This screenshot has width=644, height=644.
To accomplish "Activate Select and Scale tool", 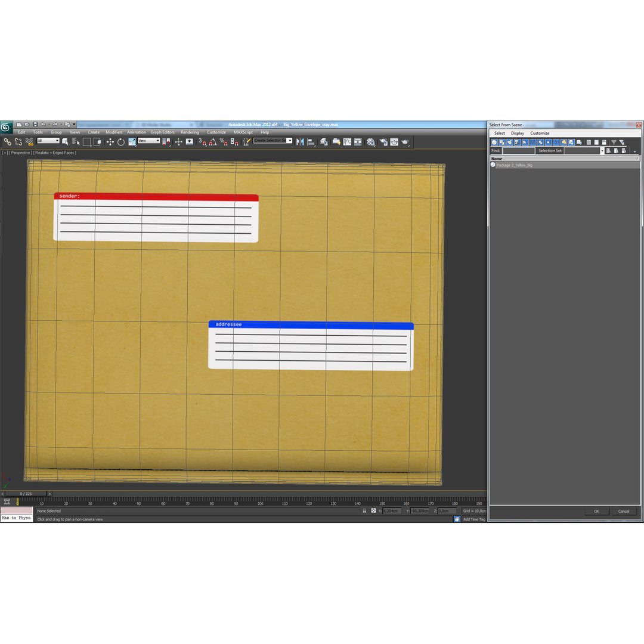I will (x=132, y=142).
